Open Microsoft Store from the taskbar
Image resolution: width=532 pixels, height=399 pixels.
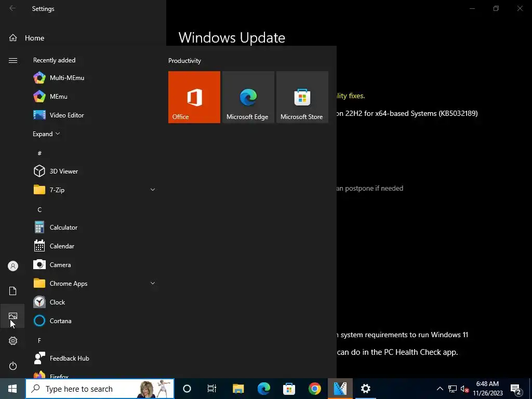click(x=289, y=389)
